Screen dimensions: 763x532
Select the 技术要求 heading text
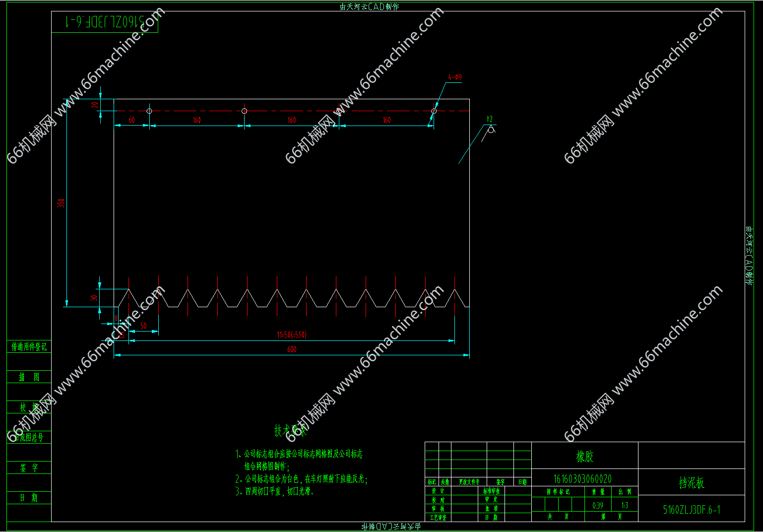(291, 430)
